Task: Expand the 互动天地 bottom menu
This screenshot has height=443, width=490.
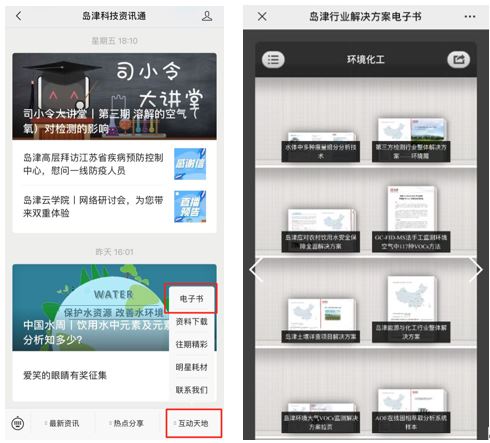Action: click(194, 423)
